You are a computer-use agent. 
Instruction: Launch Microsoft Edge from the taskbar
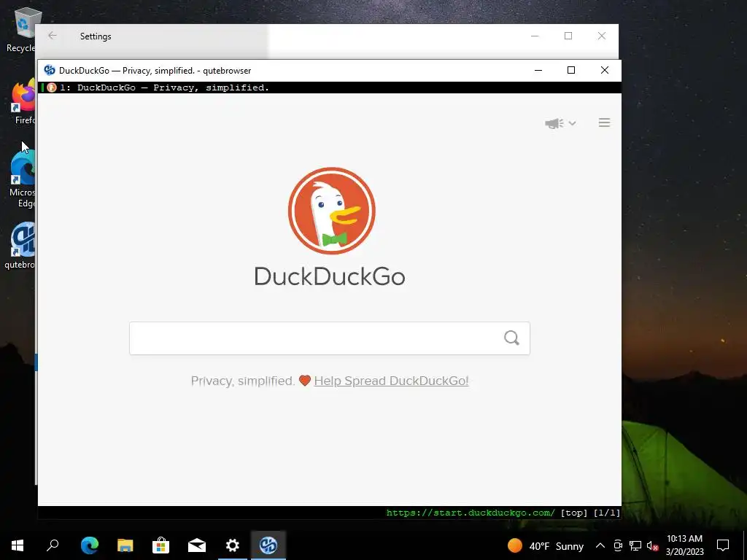(x=90, y=545)
